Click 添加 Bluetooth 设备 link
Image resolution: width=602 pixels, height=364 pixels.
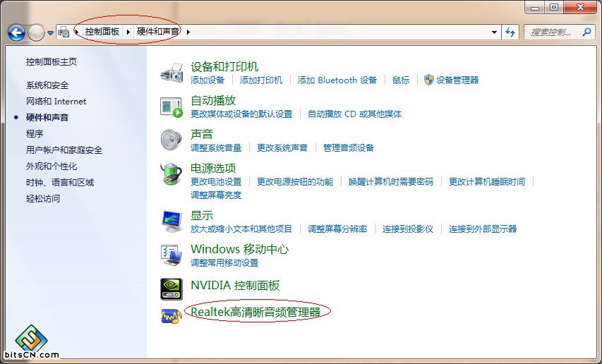(x=337, y=80)
